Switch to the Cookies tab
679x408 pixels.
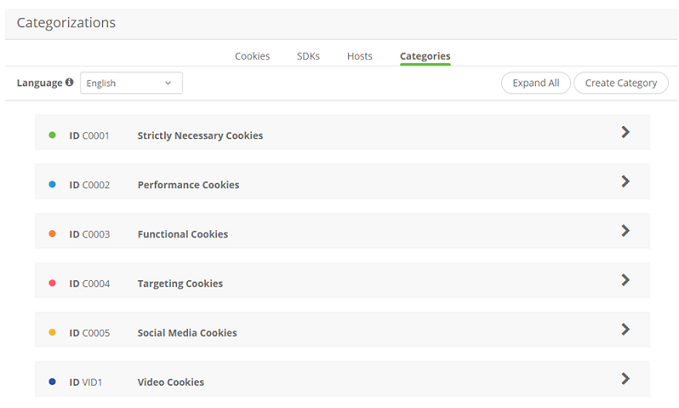[252, 56]
